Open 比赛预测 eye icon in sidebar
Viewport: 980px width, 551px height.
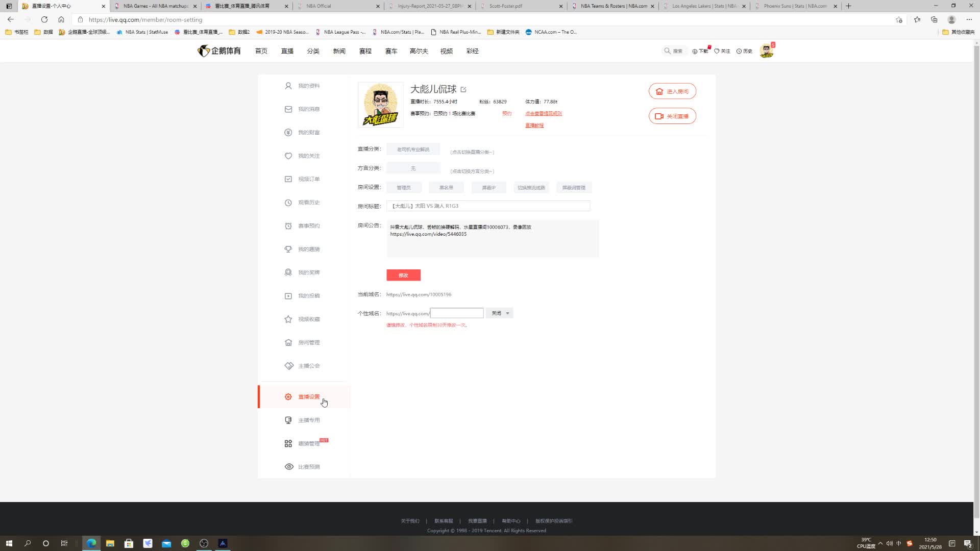click(289, 467)
